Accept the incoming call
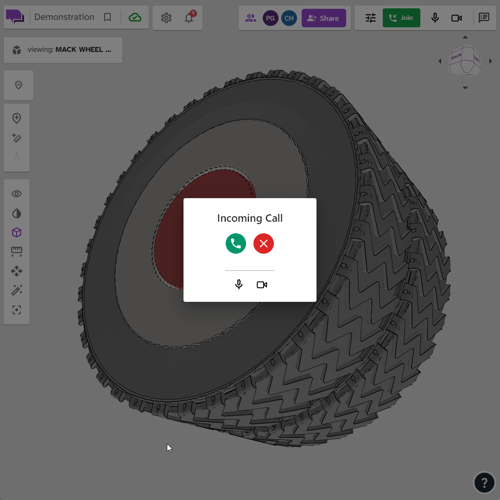The image size is (500, 500). [x=236, y=244]
